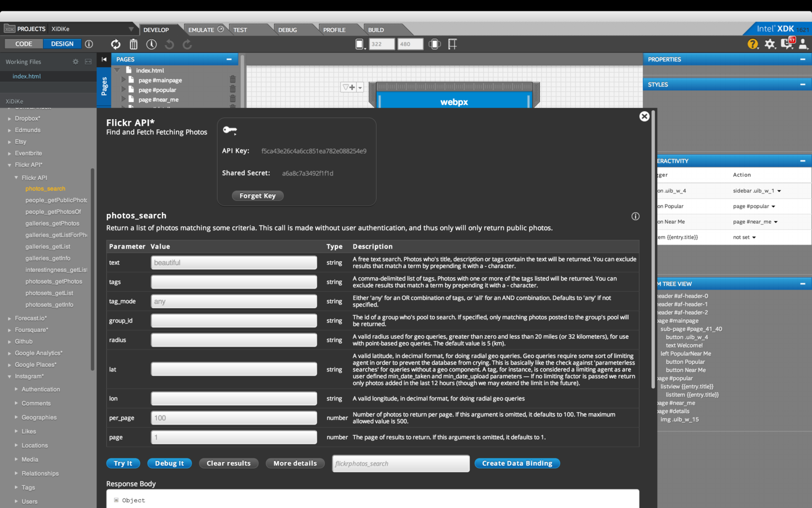
Task: Delete page #mainpage with its trash icon
Action: click(x=232, y=80)
